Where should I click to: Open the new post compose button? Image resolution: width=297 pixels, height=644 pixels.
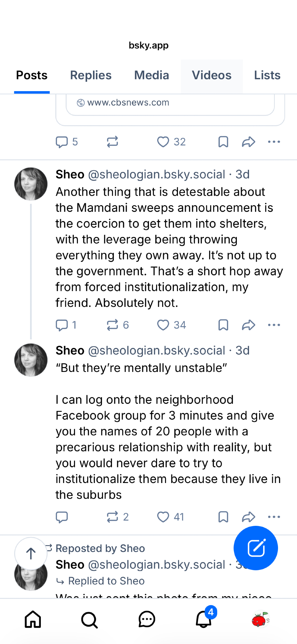[x=256, y=548]
